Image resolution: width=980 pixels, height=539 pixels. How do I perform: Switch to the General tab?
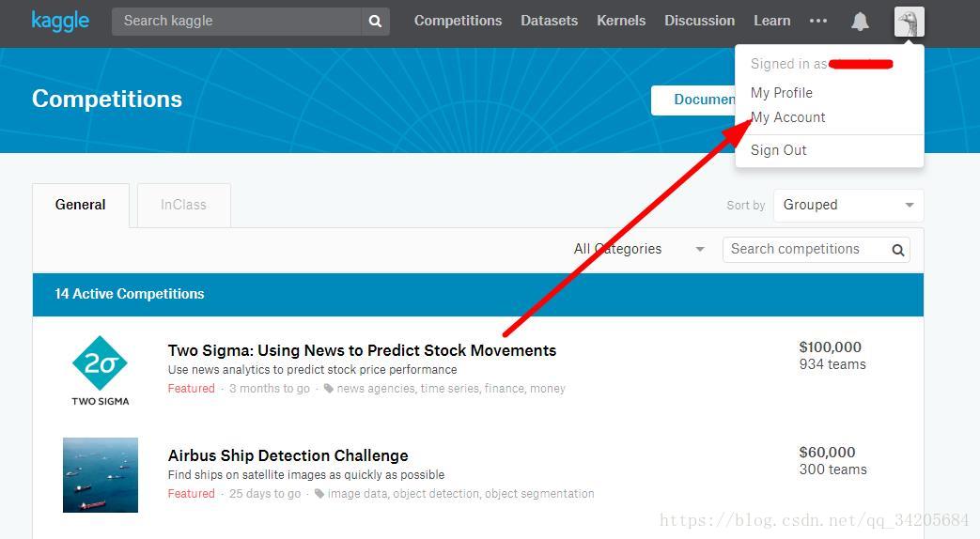click(81, 205)
